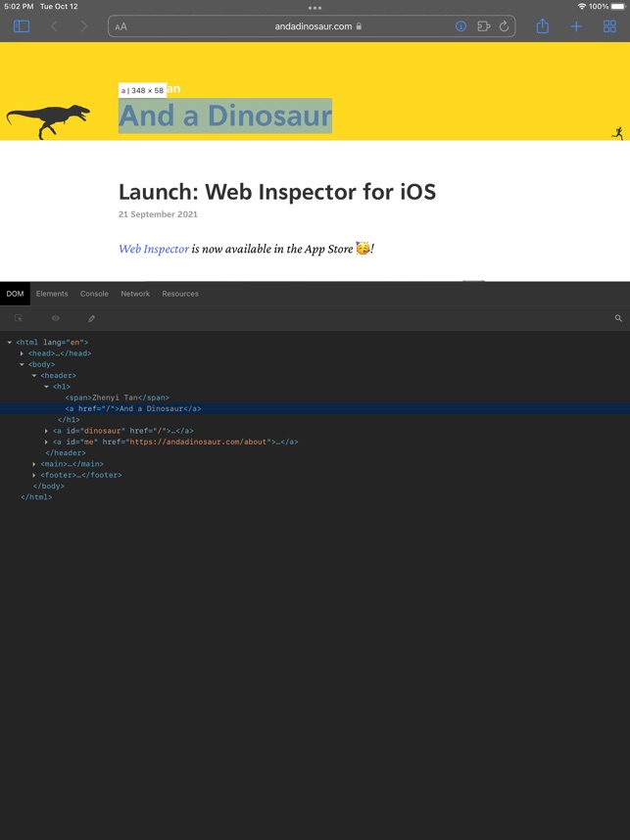Open the AA reader and text size menu
The image size is (630, 840).
pos(121,26)
